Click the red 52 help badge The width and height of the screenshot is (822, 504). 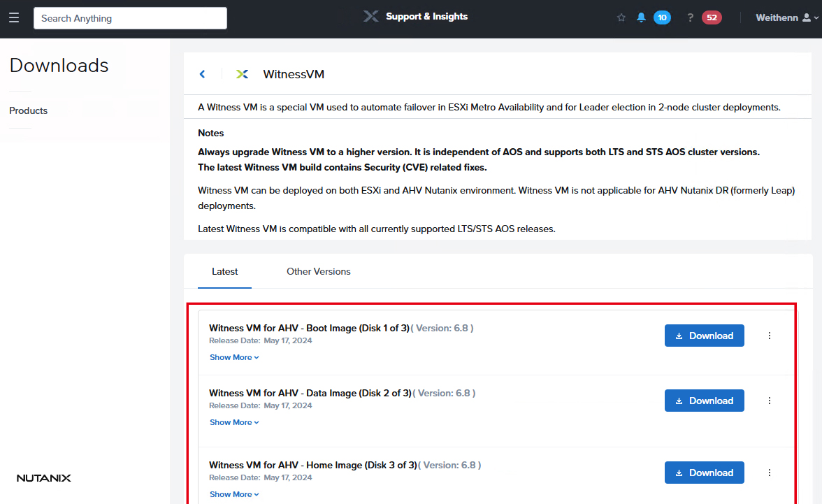coord(712,18)
